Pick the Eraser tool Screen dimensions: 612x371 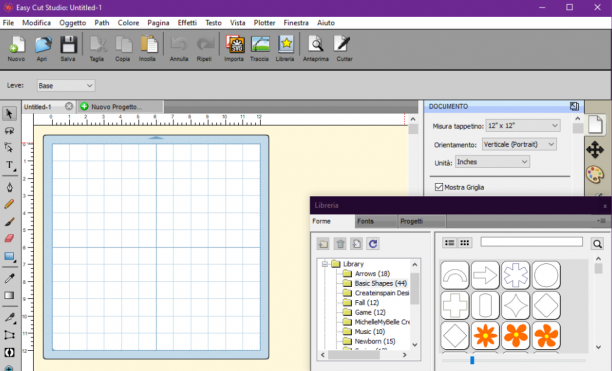(9, 239)
